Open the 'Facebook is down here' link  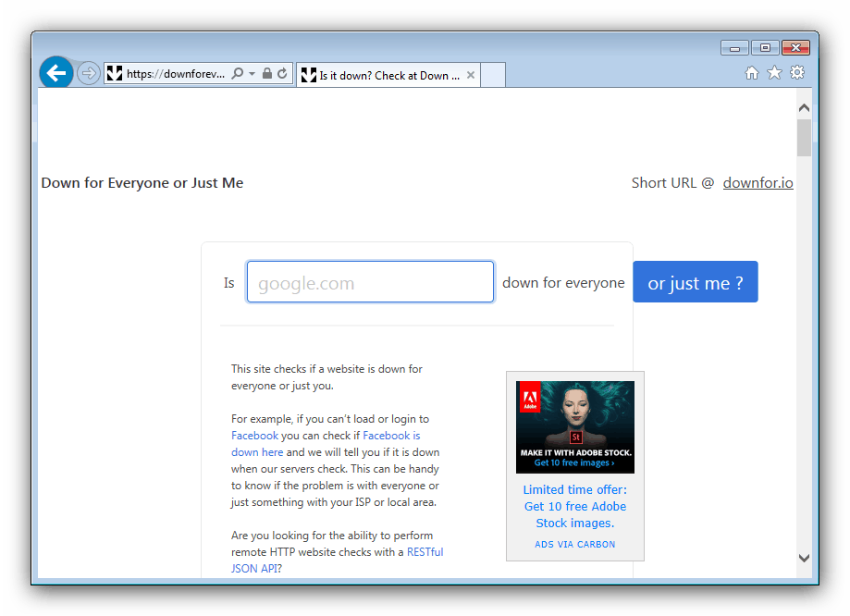(326, 444)
